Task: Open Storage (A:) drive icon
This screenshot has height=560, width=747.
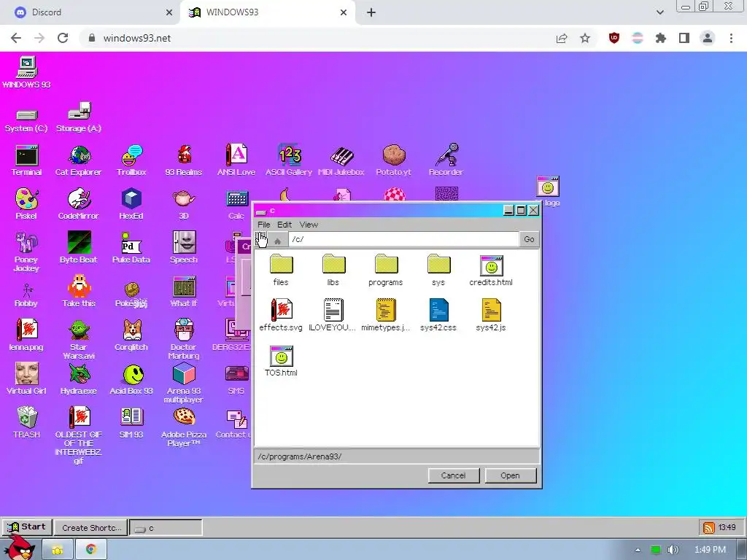Action: tap(79, 117)
